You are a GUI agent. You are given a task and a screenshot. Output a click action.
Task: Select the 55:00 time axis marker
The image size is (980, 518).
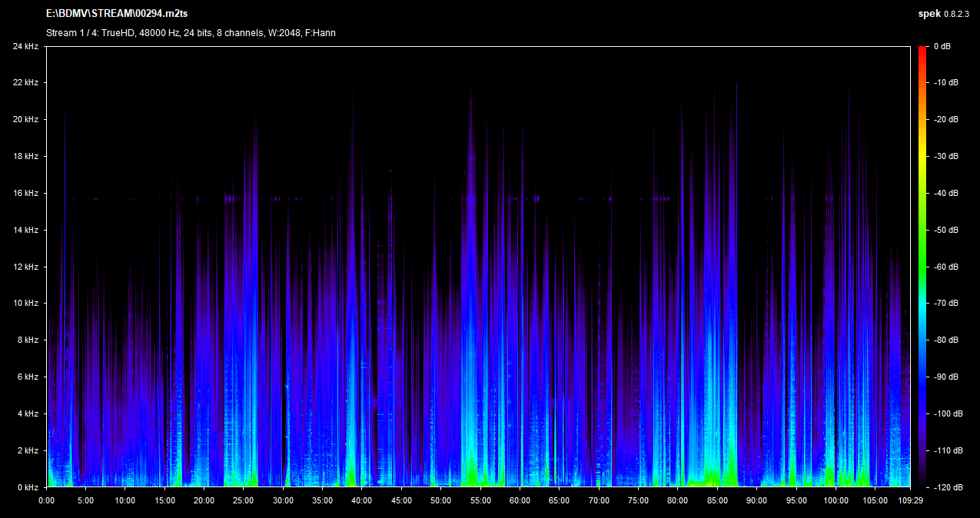coord(480,500)
